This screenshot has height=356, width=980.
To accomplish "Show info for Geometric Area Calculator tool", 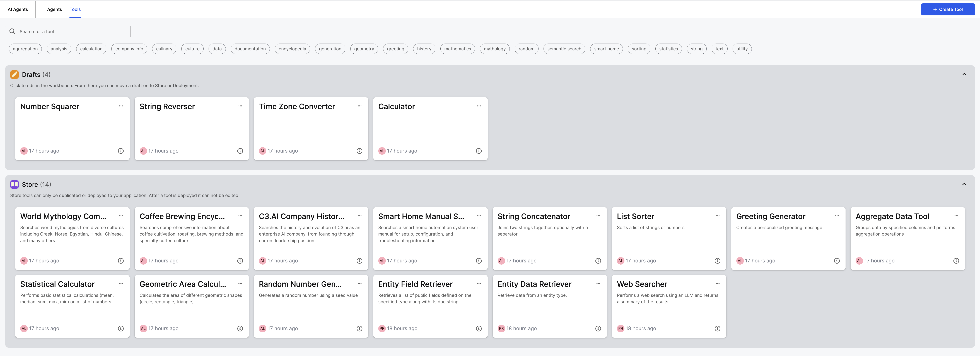I will coord(240,329).
